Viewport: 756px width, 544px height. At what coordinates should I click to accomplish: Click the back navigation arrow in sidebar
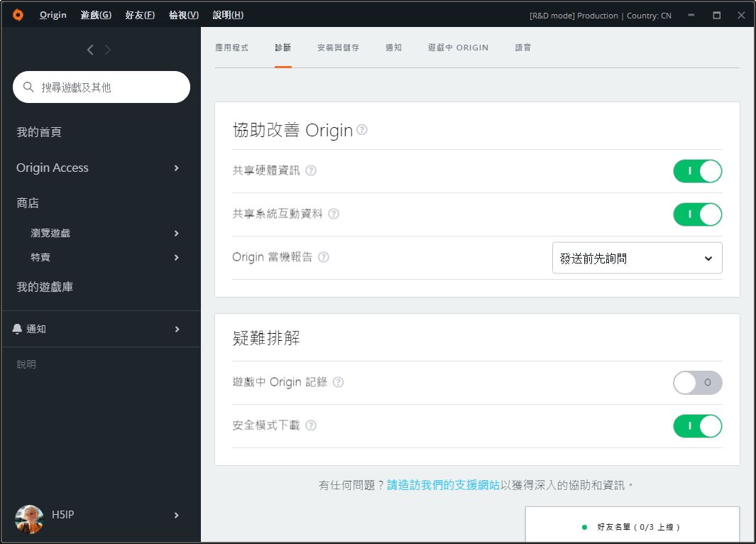coord(90,50)
